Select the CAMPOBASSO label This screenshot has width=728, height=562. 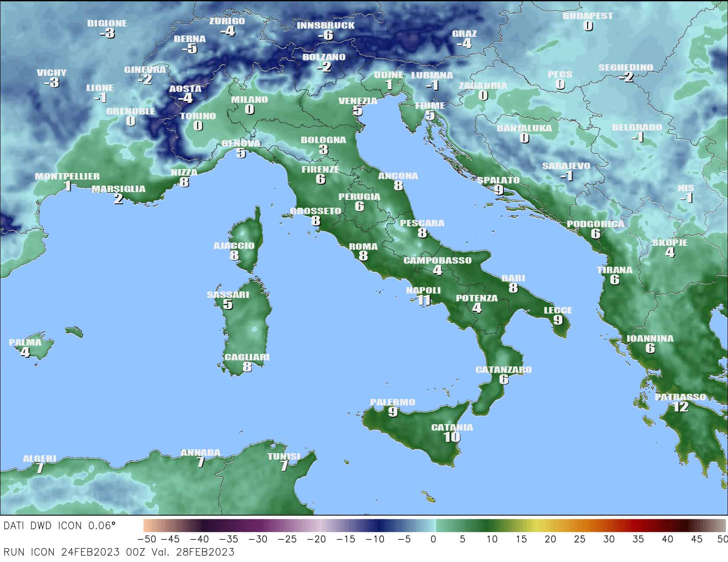tap(437, 261)
